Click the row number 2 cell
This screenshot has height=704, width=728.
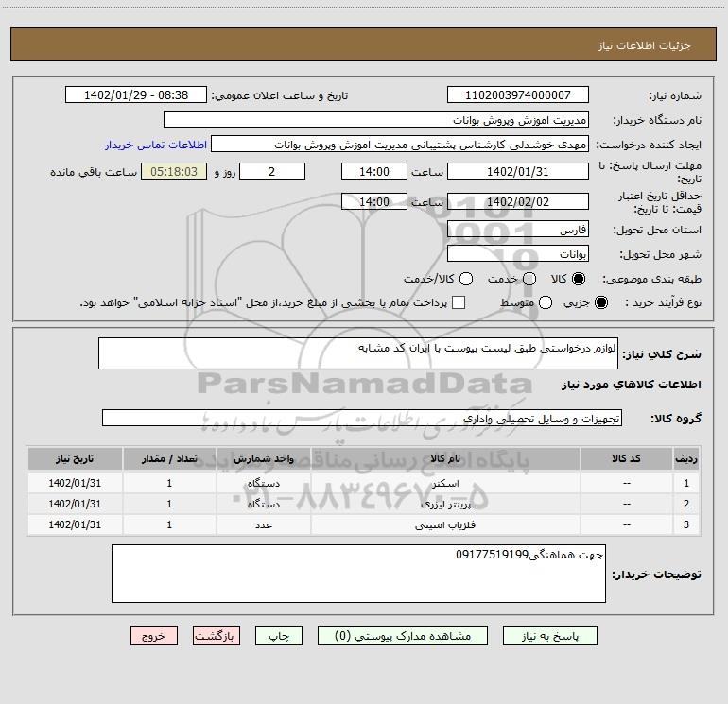[686, 504]
